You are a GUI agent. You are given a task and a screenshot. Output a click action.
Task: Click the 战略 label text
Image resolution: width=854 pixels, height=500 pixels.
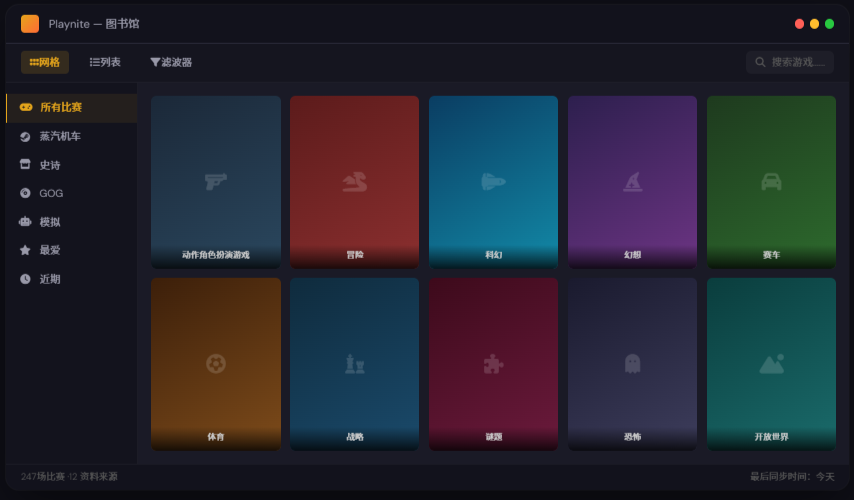click(355, 436)
